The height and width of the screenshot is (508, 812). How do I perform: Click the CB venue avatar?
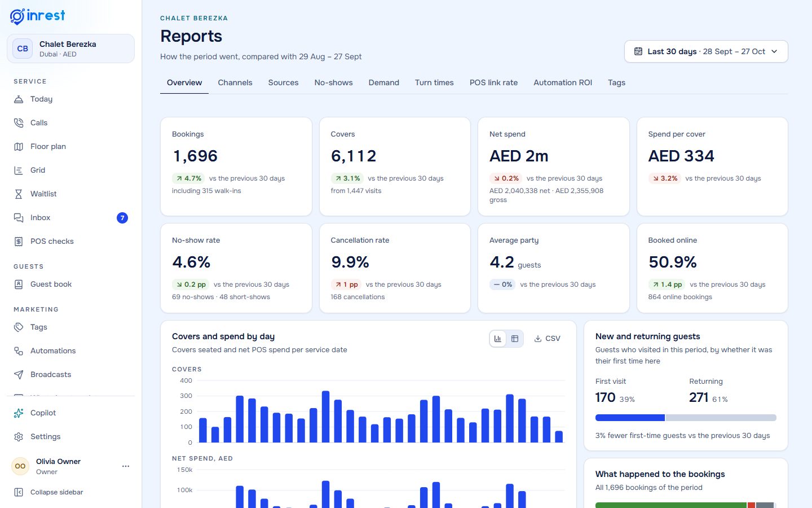[23, 49]
